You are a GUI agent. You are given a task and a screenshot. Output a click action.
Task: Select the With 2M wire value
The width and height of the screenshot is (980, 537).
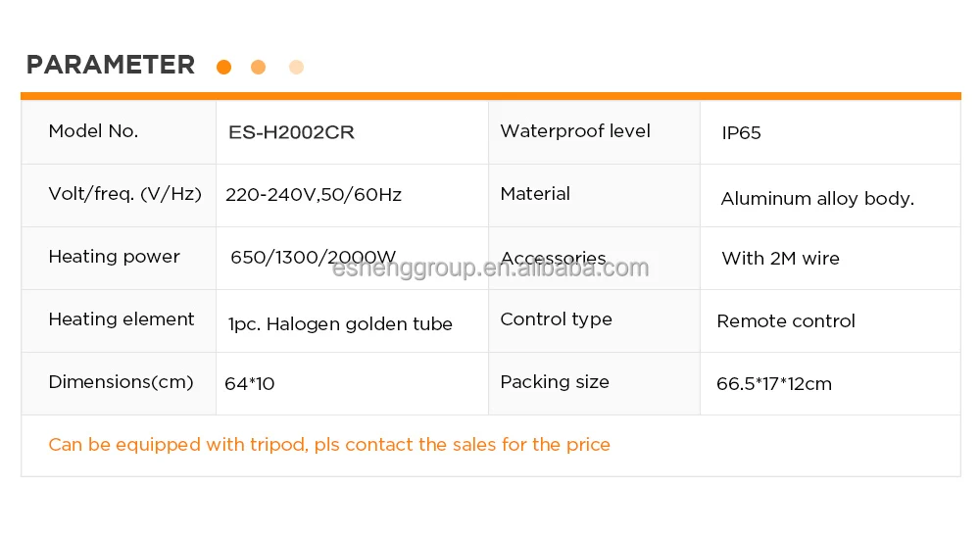[x=780, y=259]
